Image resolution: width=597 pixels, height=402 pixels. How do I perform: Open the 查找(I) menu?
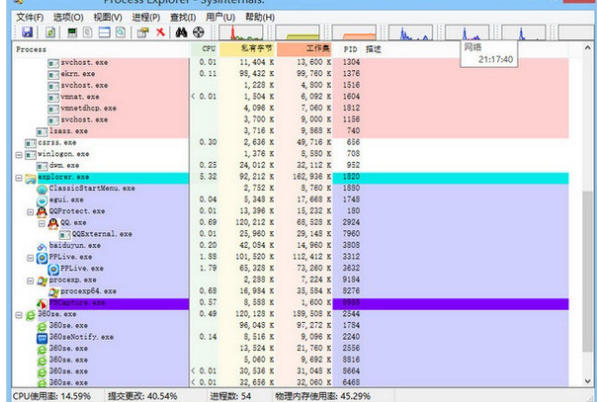coord(183,17)
